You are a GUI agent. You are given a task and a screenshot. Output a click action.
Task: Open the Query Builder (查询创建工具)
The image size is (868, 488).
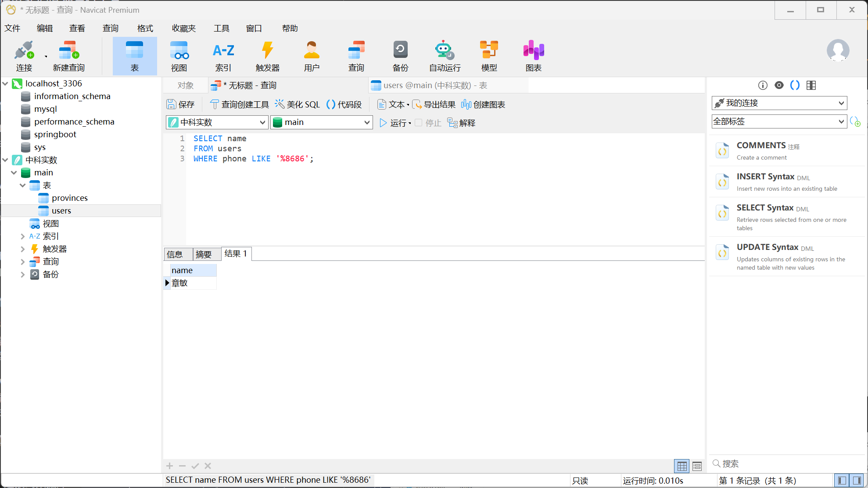pyautogui.click(x=240, y=104)
